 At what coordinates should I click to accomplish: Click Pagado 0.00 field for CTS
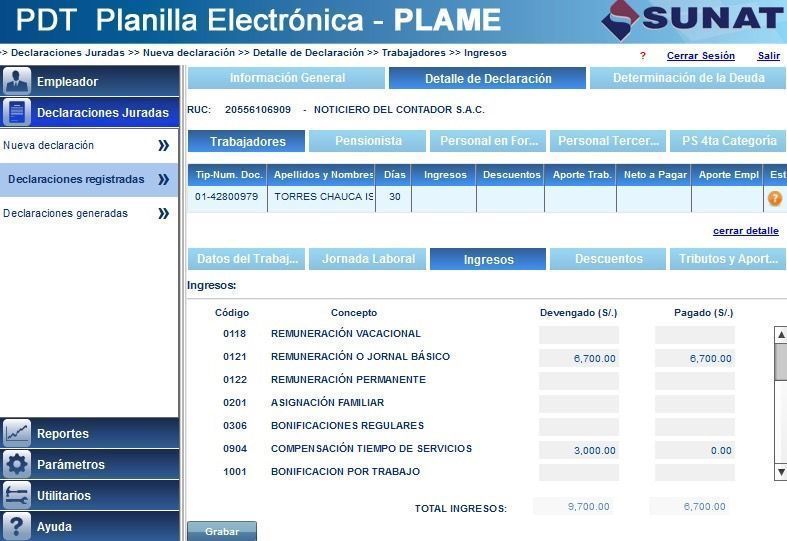pos(695,450)
